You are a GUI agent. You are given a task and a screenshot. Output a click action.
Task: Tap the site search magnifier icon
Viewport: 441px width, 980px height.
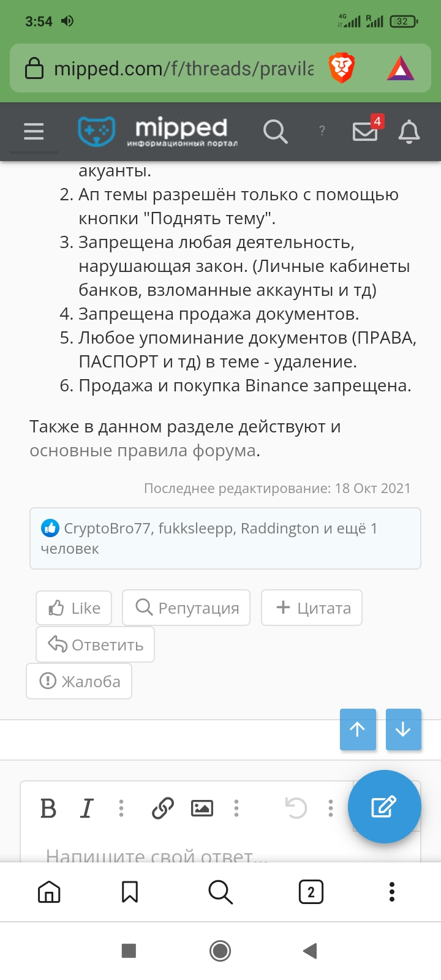tap(275, 131)
